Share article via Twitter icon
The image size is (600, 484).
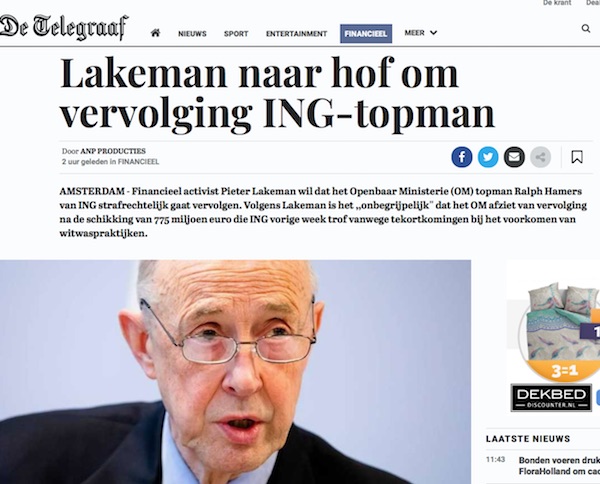pyautogui.click(x=488, y=157)
